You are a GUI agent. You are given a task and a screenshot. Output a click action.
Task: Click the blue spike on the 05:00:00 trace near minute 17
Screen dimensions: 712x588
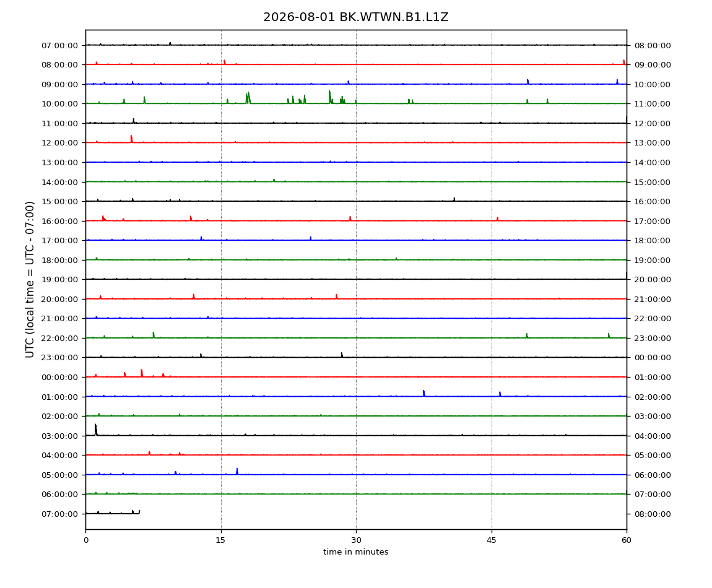[237, 471]
